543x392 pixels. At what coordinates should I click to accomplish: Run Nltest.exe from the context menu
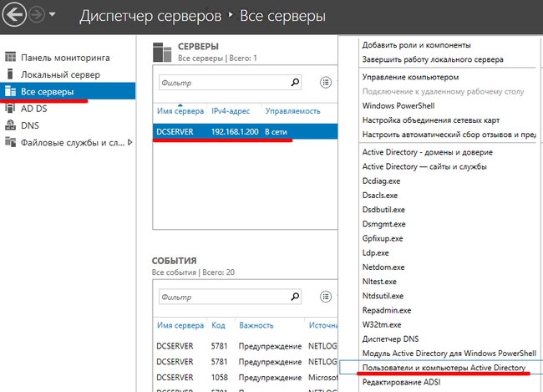coord(379,283)
